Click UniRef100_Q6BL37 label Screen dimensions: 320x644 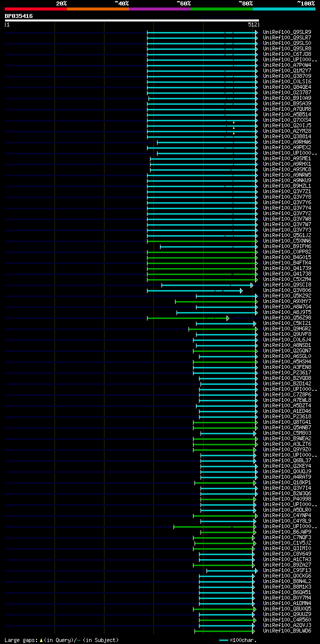pyautogui.click(x=287, y=460)
